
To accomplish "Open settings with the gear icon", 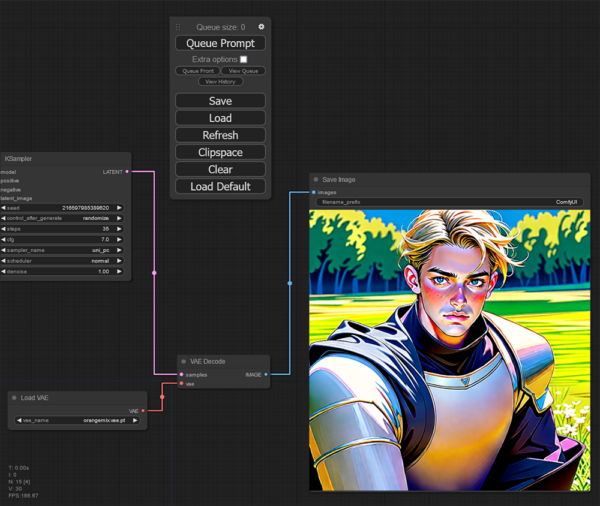I will 261,27.
